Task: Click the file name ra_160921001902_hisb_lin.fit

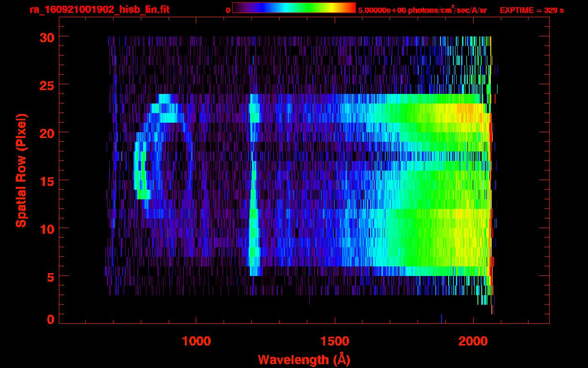Action: pos(99,10)
